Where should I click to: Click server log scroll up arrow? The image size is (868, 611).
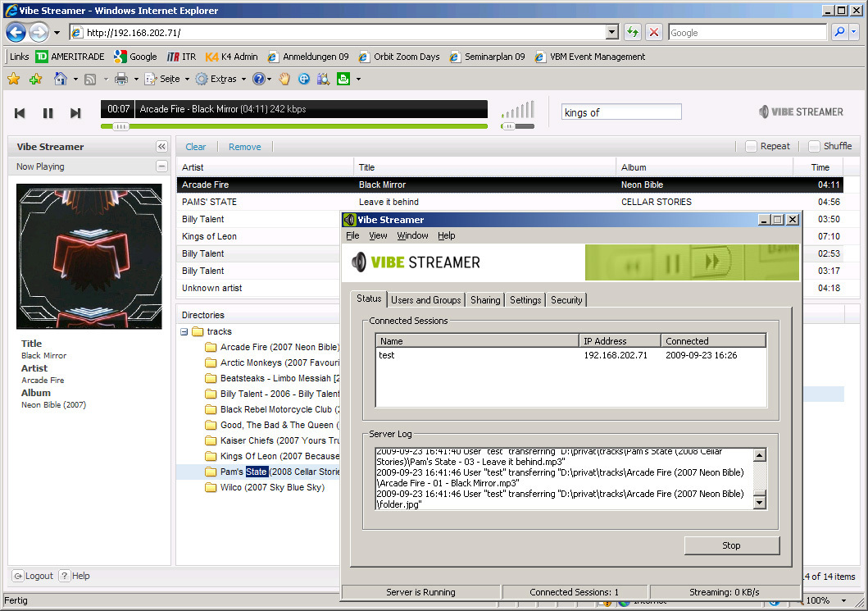coord(760,455)
